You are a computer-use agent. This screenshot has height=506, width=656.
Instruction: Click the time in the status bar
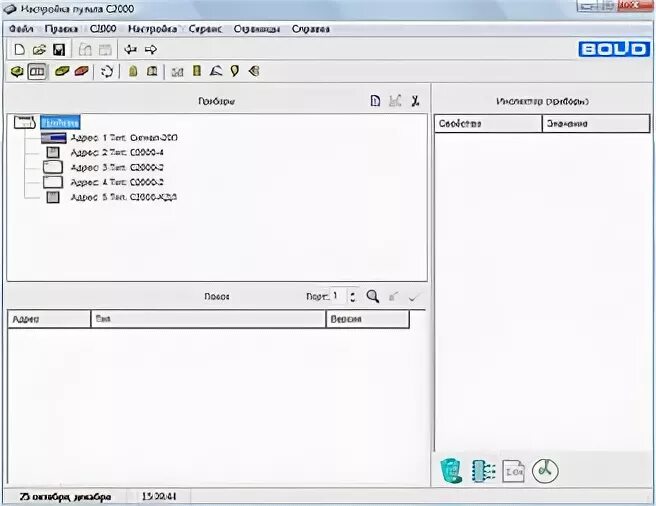coord(159,497)
